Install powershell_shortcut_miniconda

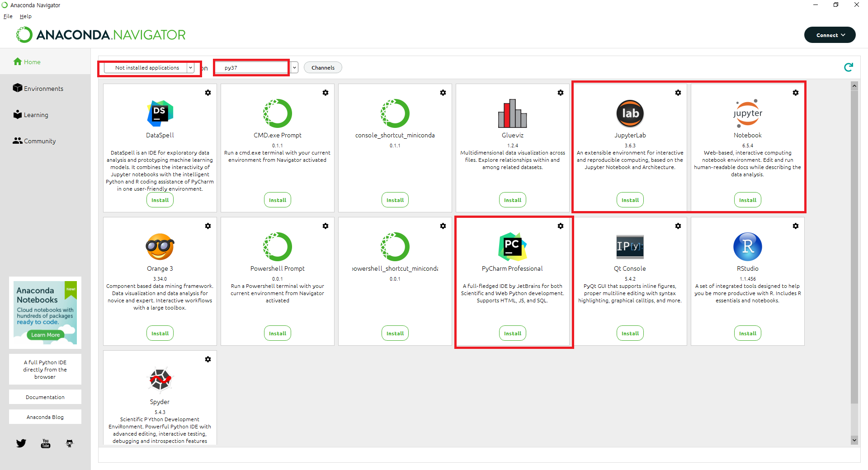[395, 333]
